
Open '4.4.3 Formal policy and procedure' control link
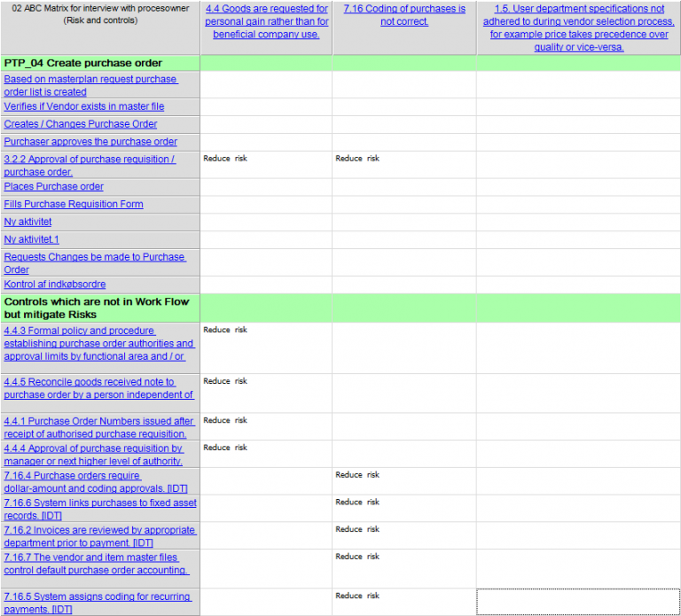click(x=99, y=343)
